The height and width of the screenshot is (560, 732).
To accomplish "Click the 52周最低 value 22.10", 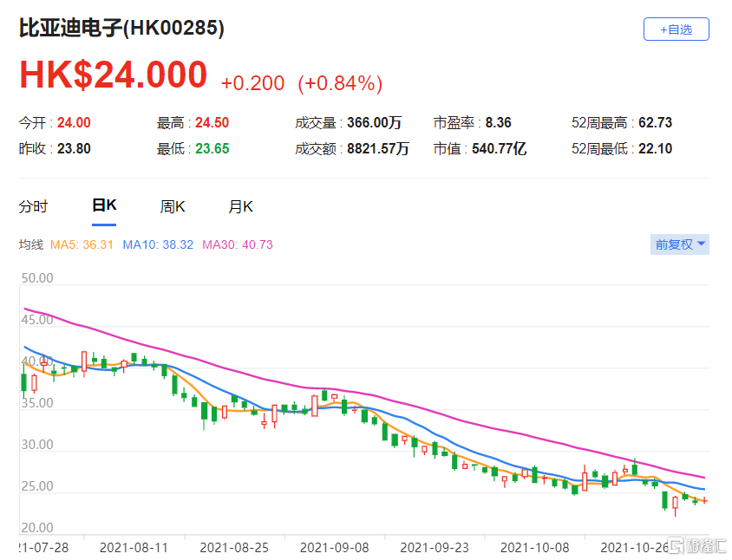I will pos(656,149).
